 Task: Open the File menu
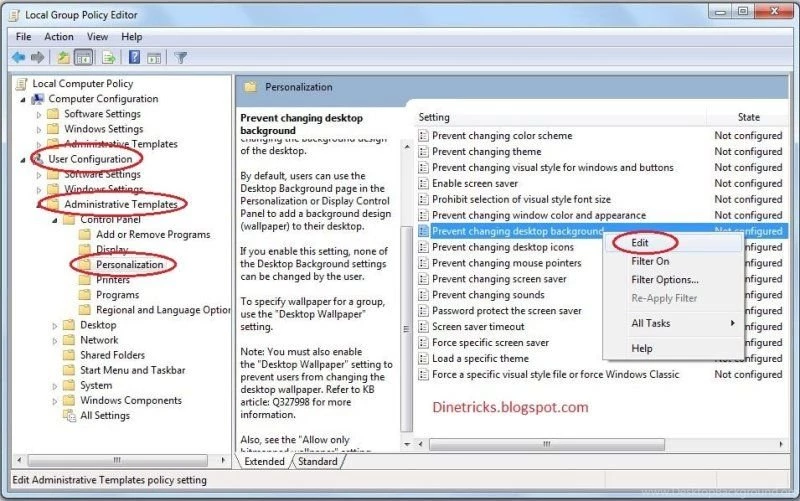click(x=23, y=37)
